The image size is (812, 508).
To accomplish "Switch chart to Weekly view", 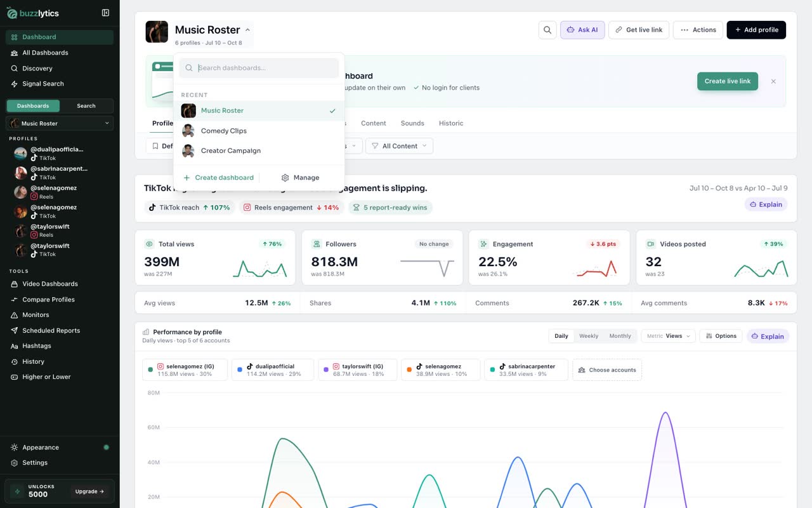I will coord(589,336).
